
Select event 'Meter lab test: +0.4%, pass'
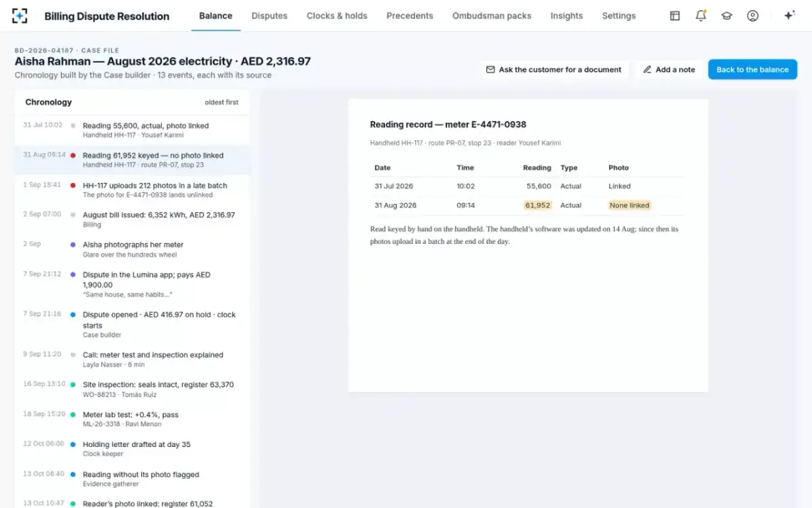pos(132,419)
